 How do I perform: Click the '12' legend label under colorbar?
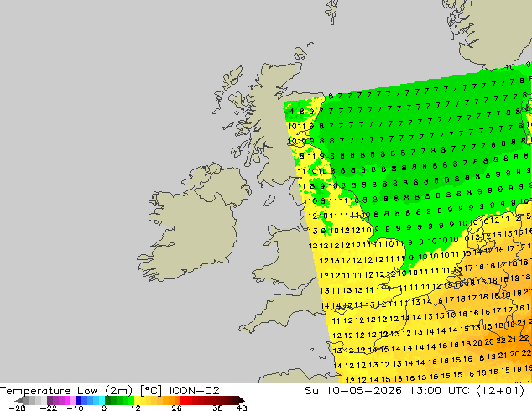point(136,408)
